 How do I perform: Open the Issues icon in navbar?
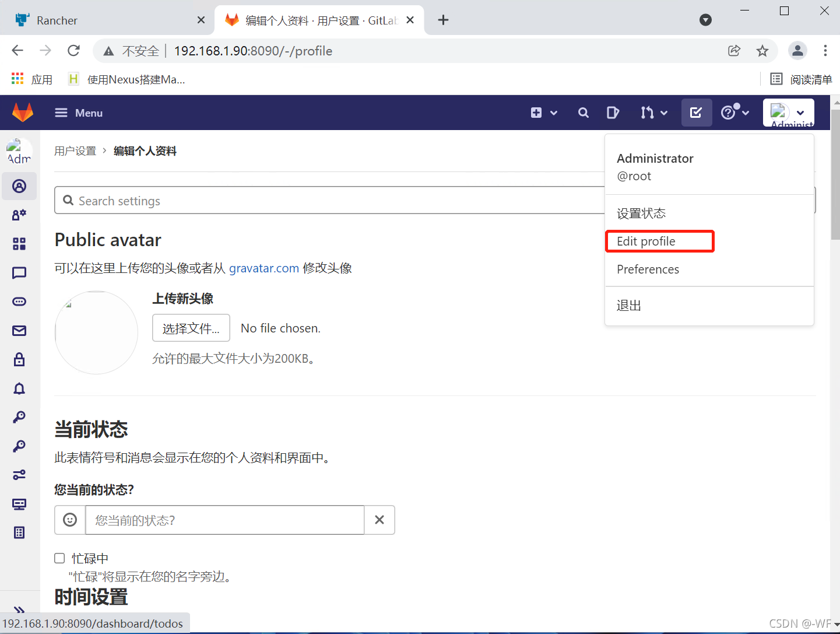[x=613, y=113]
